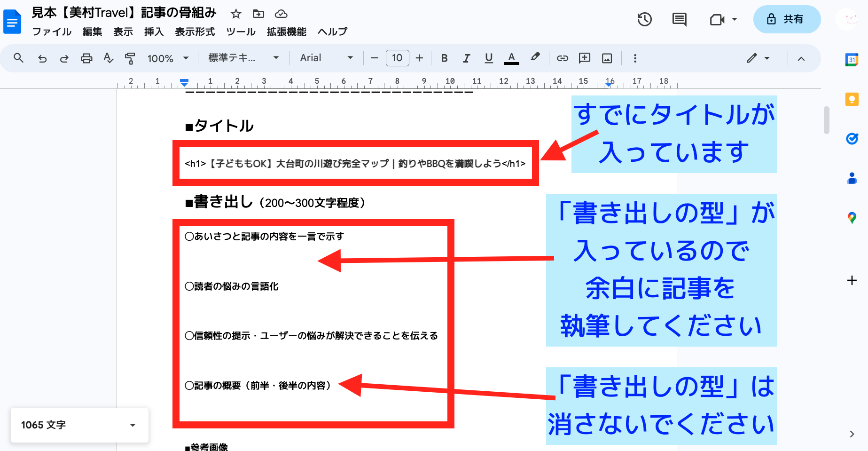Open the comments history icon

pyautogui.click(x=679, y=19)
